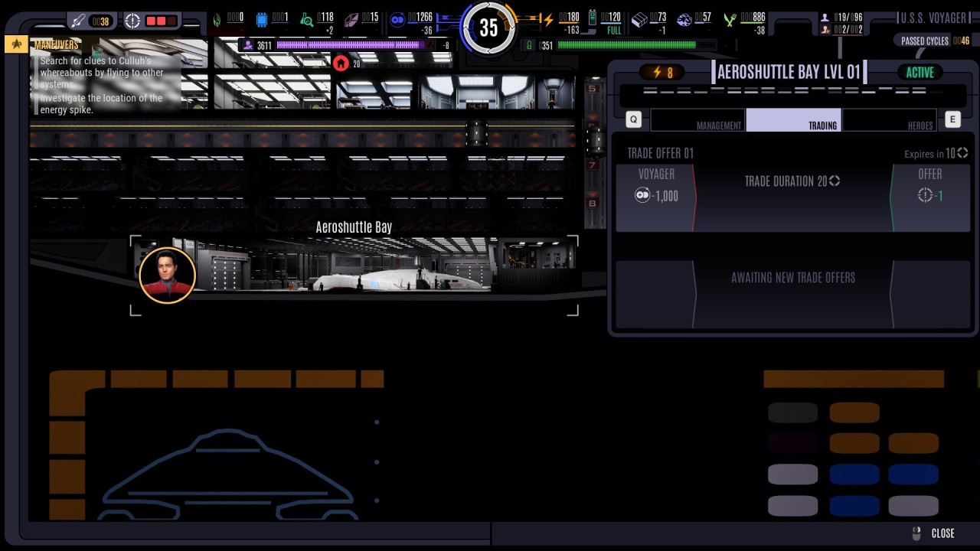Click the deuterium icon beside -1,000 in trade offer
980x551 pixels.
tap(642, 196)
